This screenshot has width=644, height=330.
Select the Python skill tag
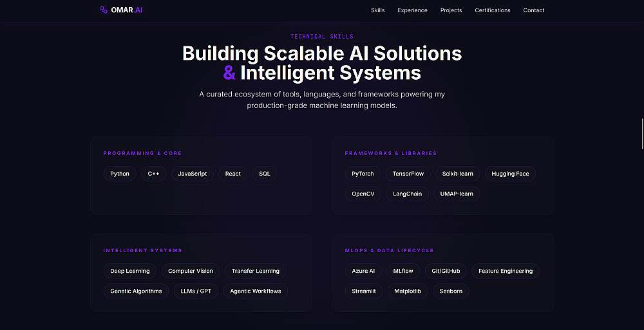point(120,174)
